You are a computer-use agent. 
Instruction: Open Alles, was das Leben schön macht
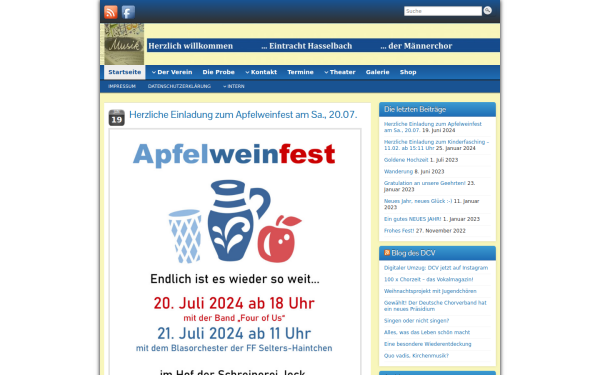[427, 332]
